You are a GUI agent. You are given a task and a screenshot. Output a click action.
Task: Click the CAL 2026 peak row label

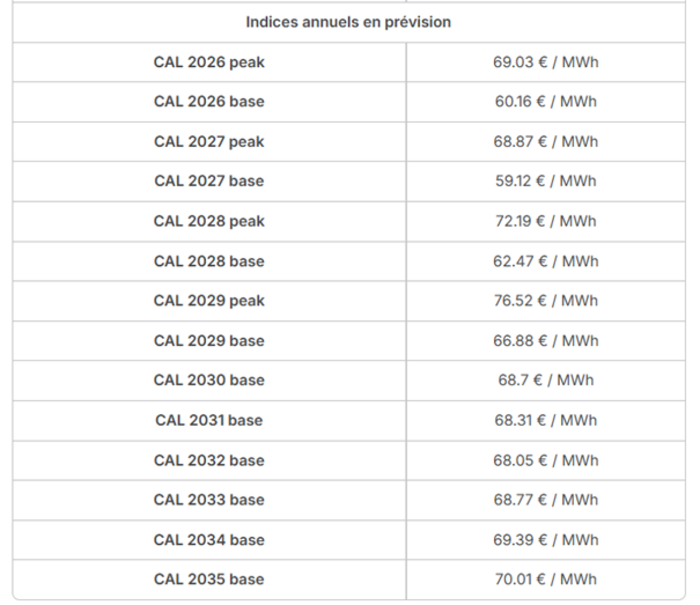[209, 62]
